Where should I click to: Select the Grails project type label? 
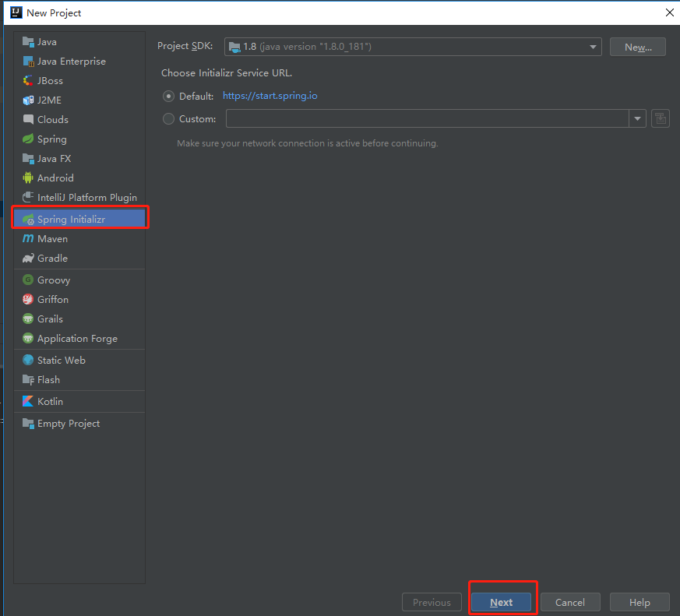click(x=51, y=319)
